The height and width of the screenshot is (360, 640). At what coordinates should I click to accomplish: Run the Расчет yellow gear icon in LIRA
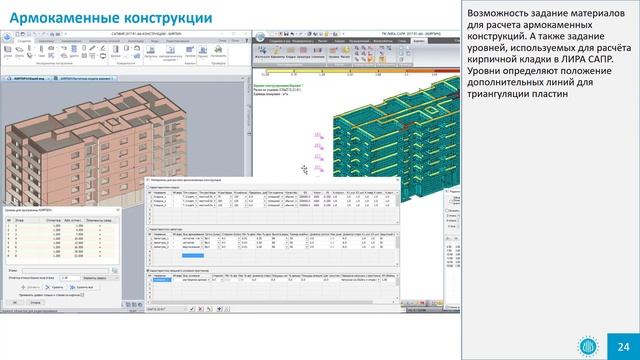click(x=346, y=53)
